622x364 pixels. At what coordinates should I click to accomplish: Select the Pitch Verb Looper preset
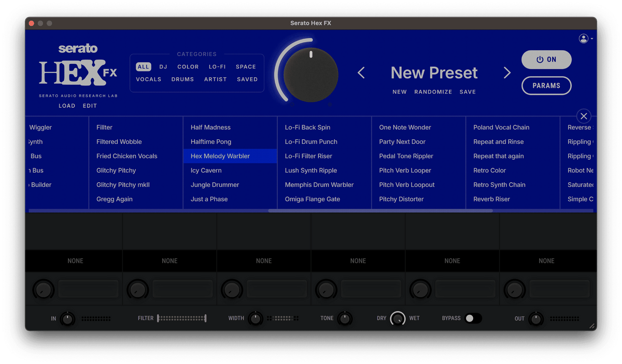pos(405,170)
